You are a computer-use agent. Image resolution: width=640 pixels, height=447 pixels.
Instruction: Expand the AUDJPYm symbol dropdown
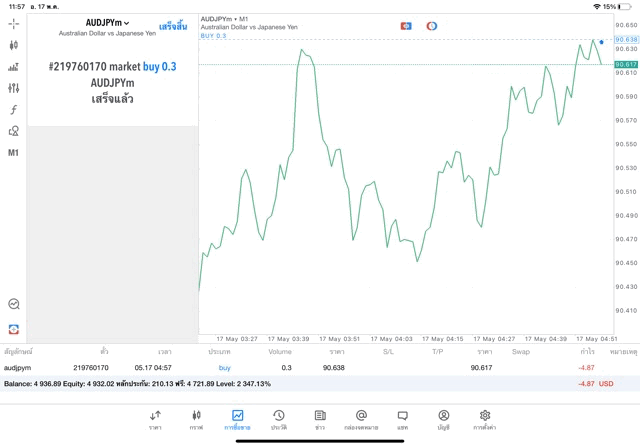[x=107, y=23]
